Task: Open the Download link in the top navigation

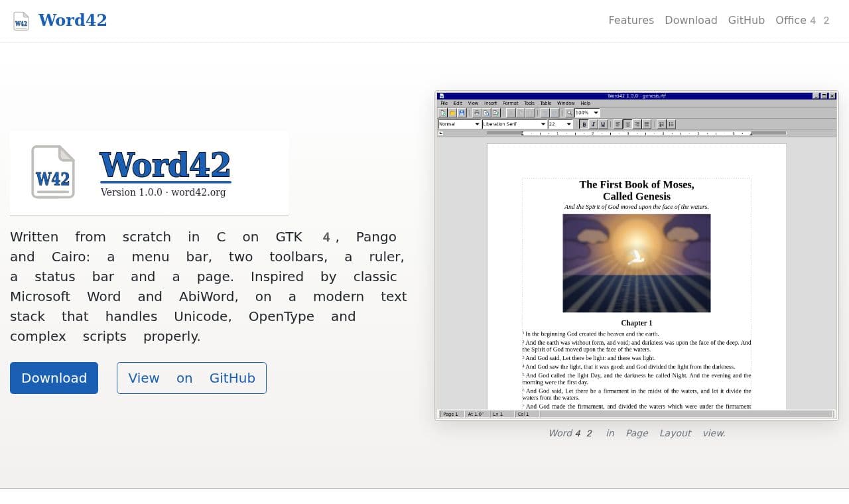Action: pos(691,21)
